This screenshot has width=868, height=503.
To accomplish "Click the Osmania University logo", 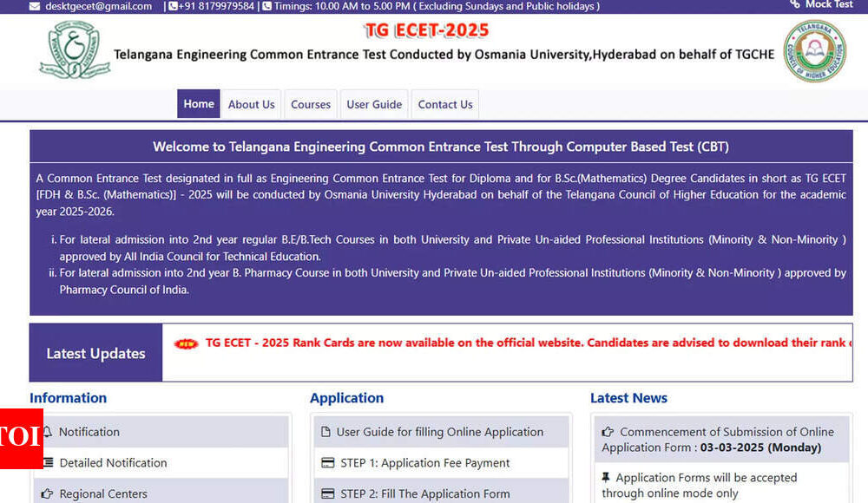I will pyautogui.click(x=75, y=49).
